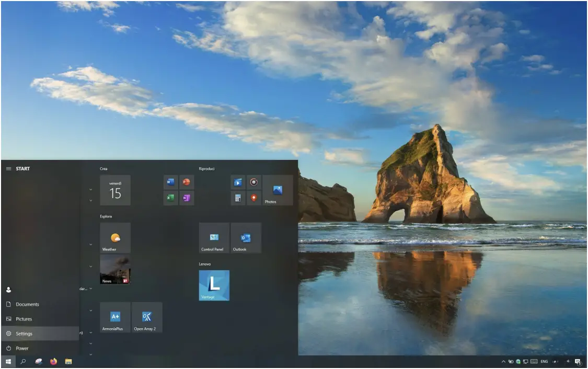Switch input language via ENG

click(x=545, y=362)
